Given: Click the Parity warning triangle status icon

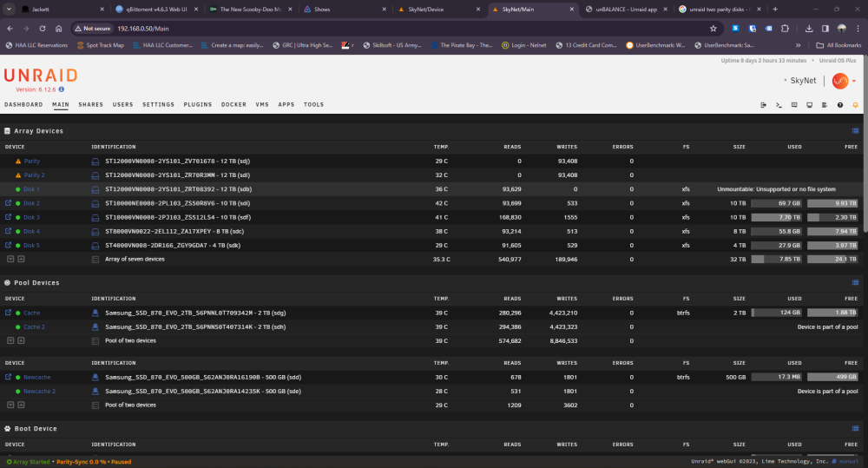Looking at the screenshot, I should (18, 161).
